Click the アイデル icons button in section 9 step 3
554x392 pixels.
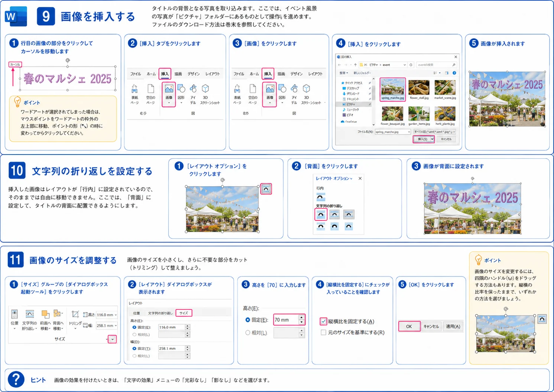click(294, 88)
